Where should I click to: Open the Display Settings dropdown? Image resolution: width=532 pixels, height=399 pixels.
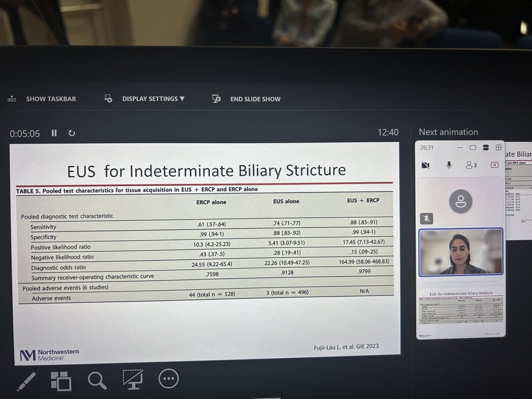(145, 99)
